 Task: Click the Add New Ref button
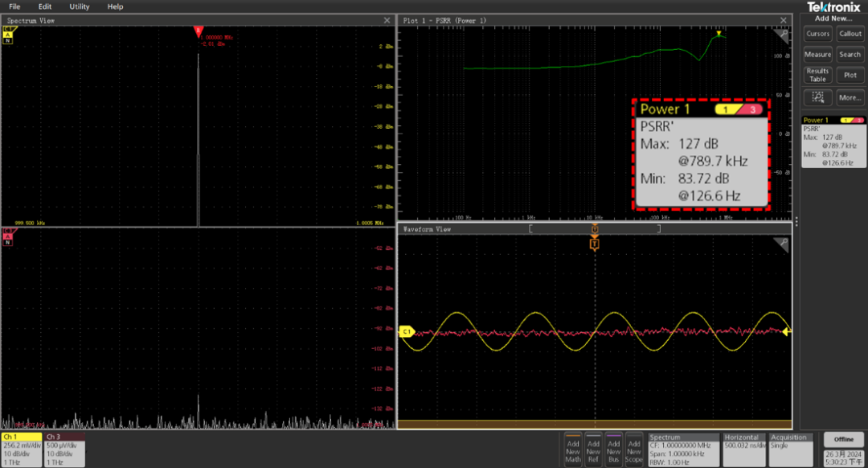[593, 450]
